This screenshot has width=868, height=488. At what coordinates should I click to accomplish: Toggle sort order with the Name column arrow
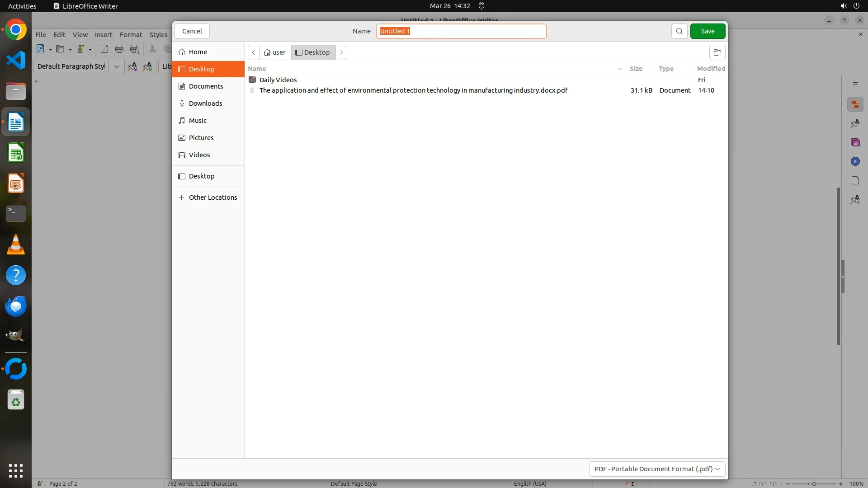(x=620, y=69)
